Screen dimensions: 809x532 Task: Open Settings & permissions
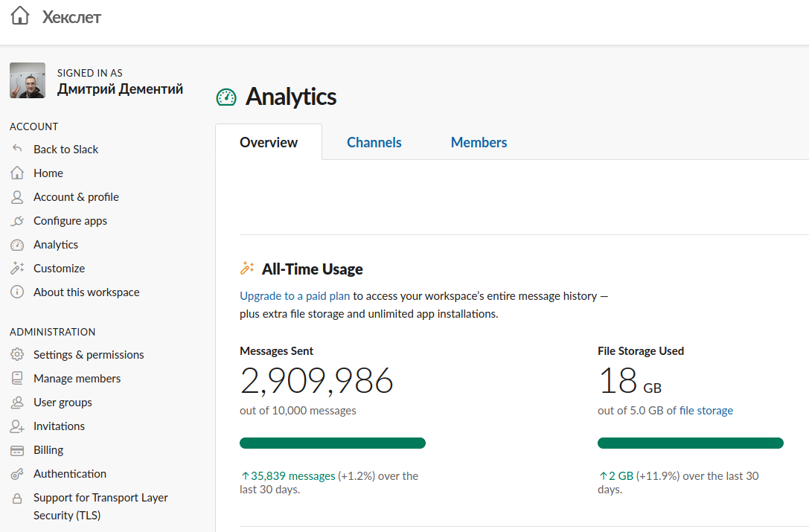[x=89, y=354]
